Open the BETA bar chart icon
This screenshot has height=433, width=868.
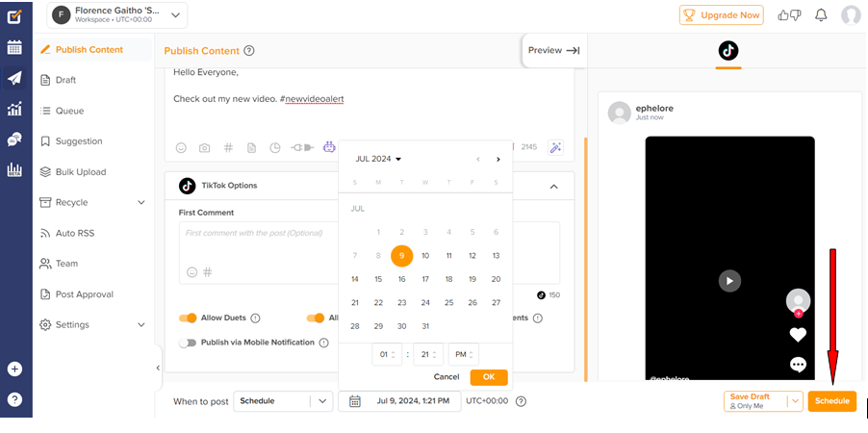click(x=14, y=170)
